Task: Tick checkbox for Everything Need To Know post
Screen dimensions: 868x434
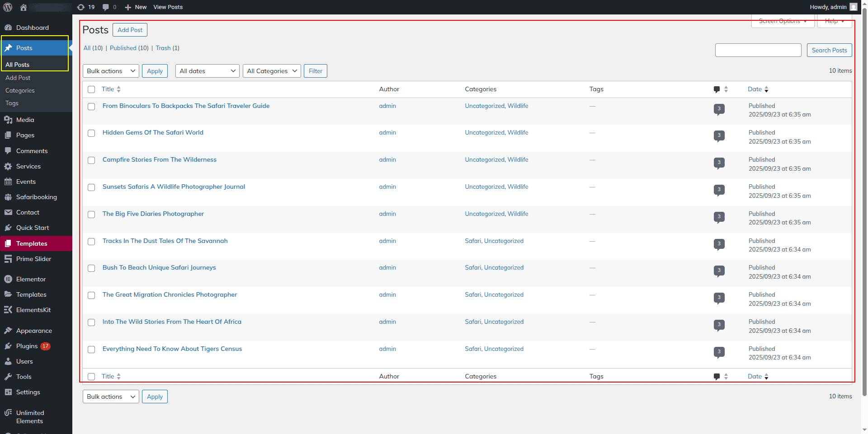Action: (x=91, y=350)
